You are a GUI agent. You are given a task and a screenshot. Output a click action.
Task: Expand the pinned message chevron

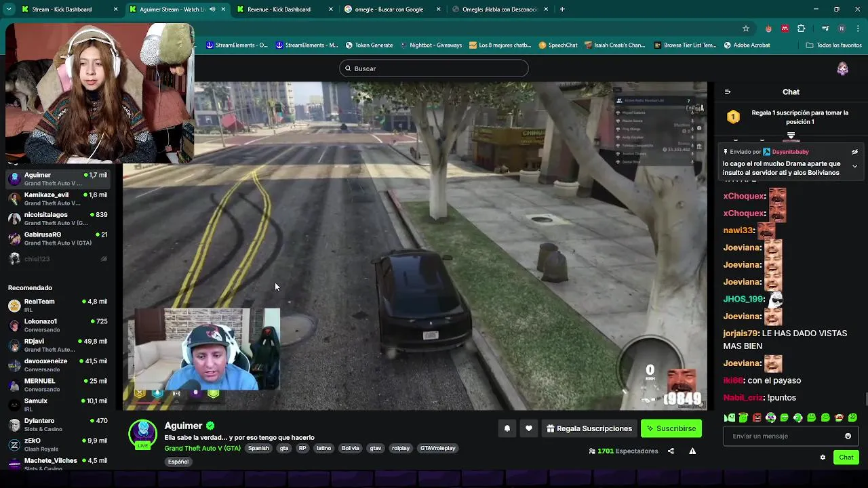pos(854,166)
